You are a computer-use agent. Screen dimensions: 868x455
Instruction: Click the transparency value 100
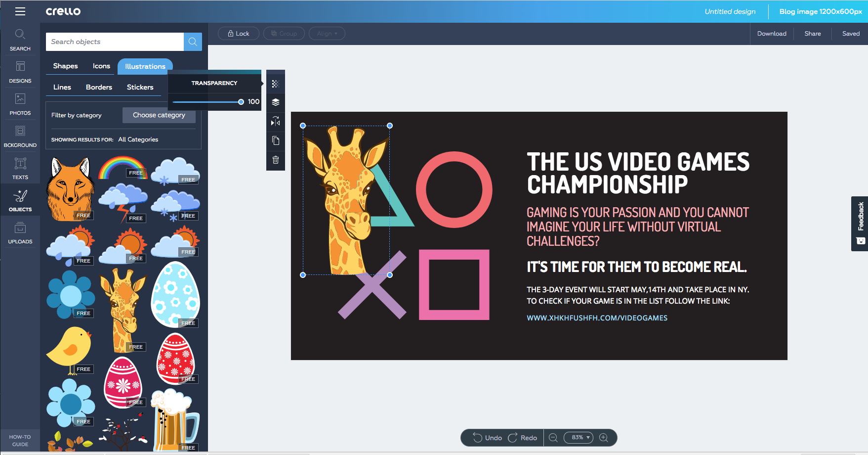click(x=253, y=102)
